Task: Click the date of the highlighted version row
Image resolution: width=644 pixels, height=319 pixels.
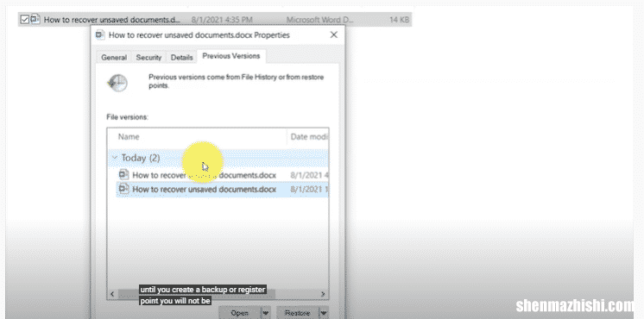Action: [309, 190]
